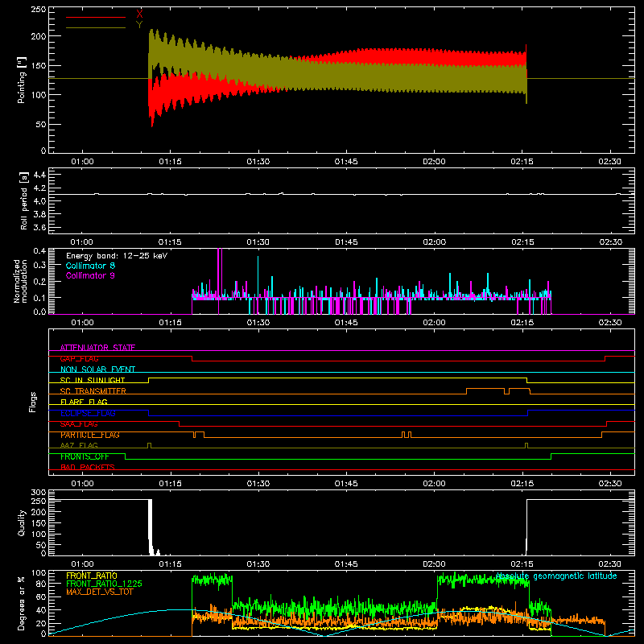Select the olive 'Y' legend label
644x644 pixels.
139,25
